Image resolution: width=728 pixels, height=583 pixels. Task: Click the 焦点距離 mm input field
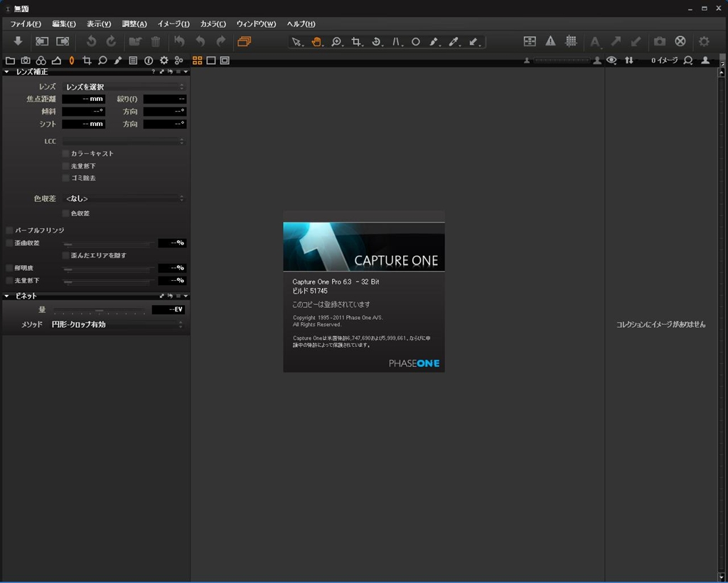[83, 99]
